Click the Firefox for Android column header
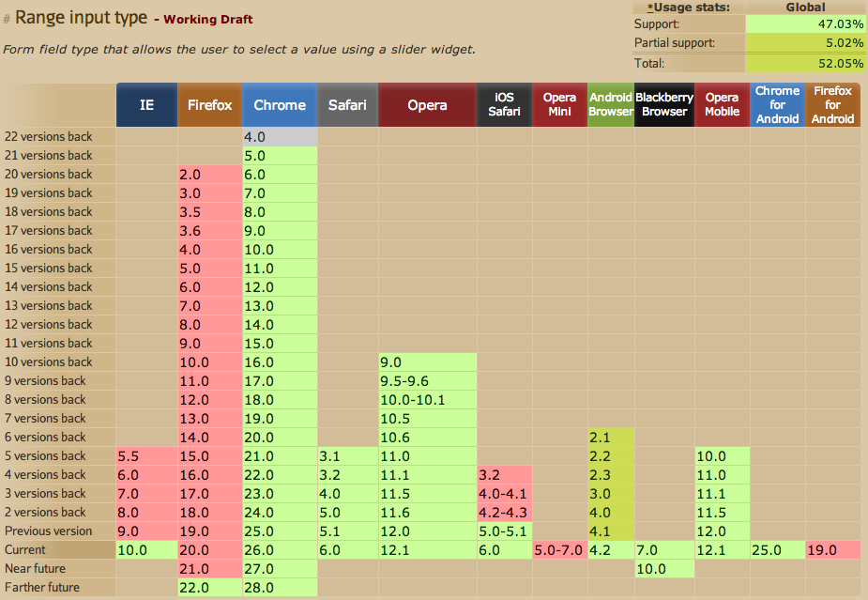868x600 pixels. coord(832,105)
